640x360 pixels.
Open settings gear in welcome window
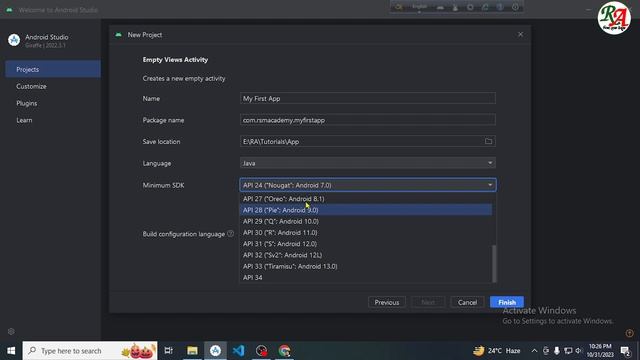pyautogui.click(x=11, y=331)
